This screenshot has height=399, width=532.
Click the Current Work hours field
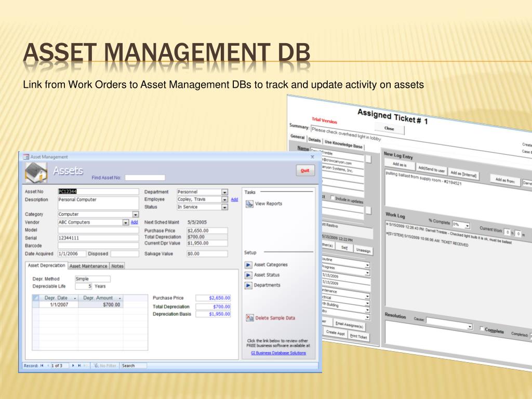click(x=507, y=232)
